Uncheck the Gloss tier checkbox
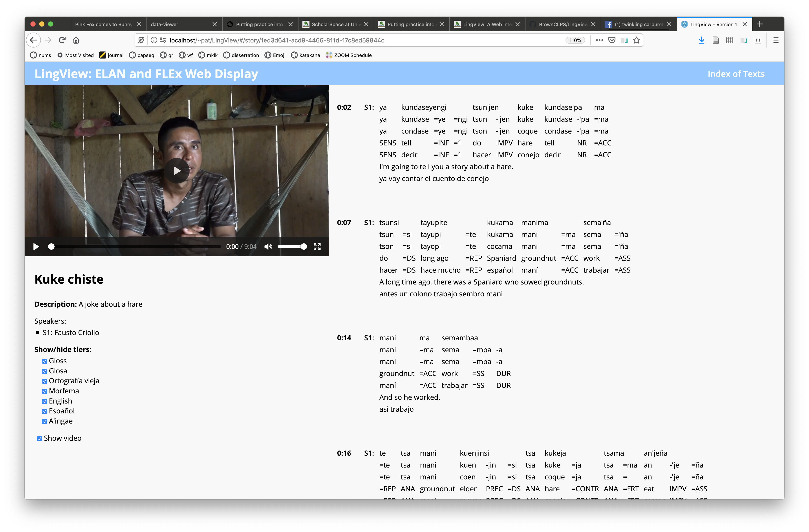Viewport: 809px width, 532px height. tap(44, 361)
